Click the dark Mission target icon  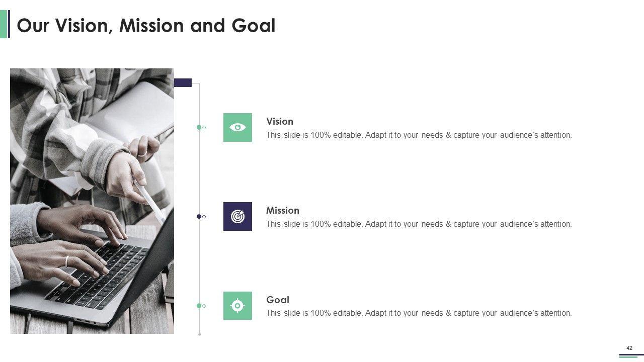coord(237,216)
